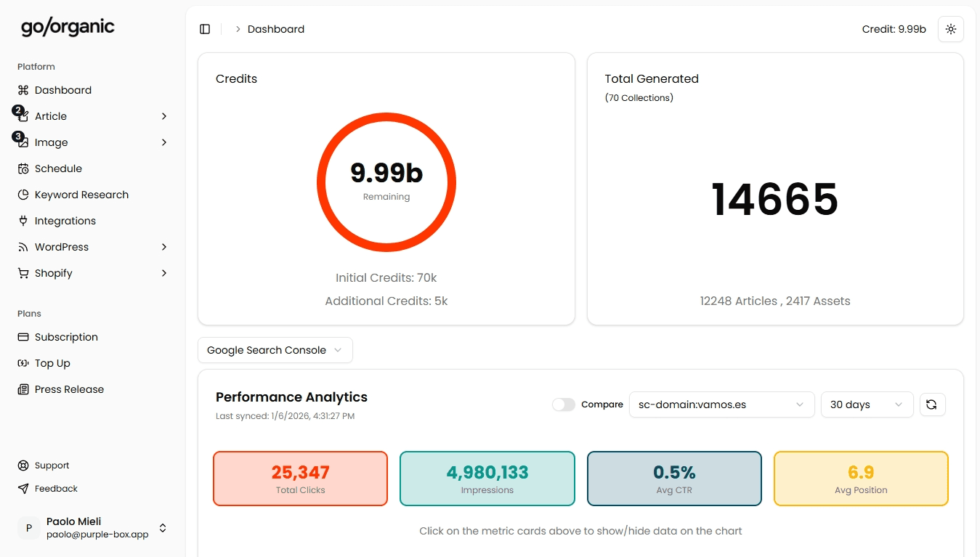
Task: Open the sc-domain:vamos.es site dropdown
Action: tap(721, 404)
